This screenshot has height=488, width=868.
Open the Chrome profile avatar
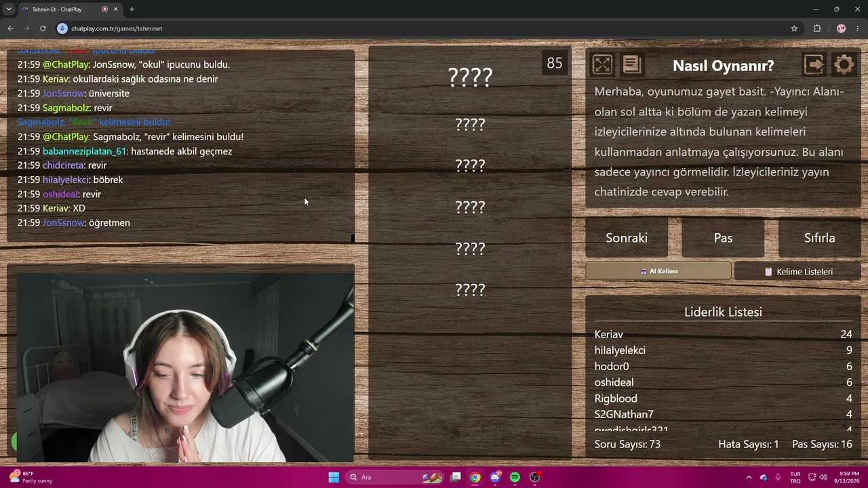click(842, 28)
